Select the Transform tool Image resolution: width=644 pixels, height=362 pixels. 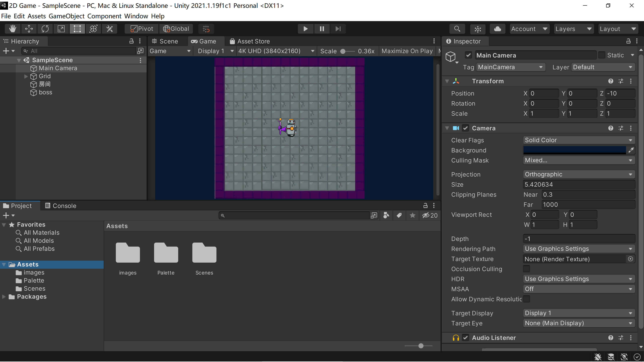point(93,29)
